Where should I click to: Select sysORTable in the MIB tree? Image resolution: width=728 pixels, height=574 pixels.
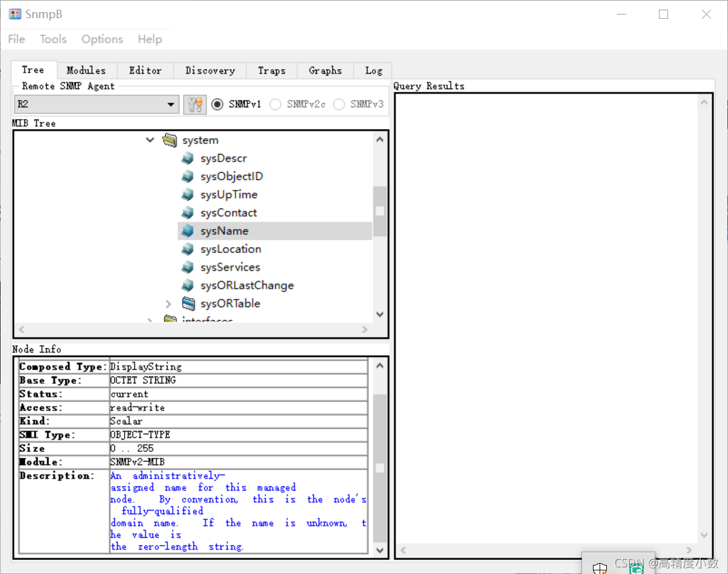point(230,304)
